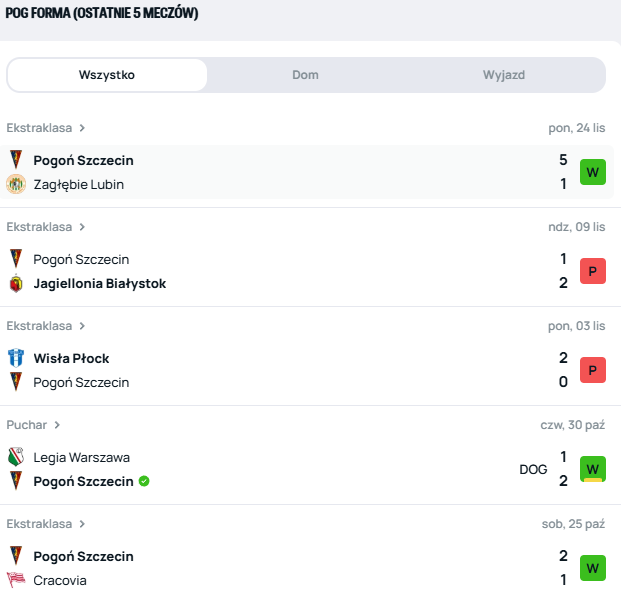
Task: Click red P badge for Jagiellonia match
Action: click(593, 271)
